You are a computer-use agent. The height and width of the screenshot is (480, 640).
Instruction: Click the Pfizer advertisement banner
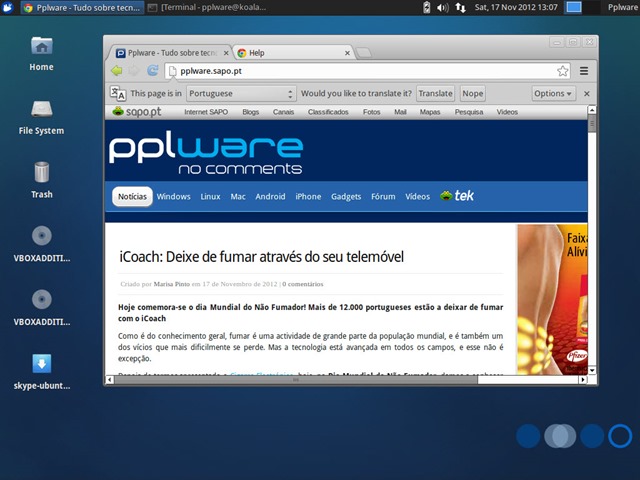pyautogui.click(x=552, y=299)
